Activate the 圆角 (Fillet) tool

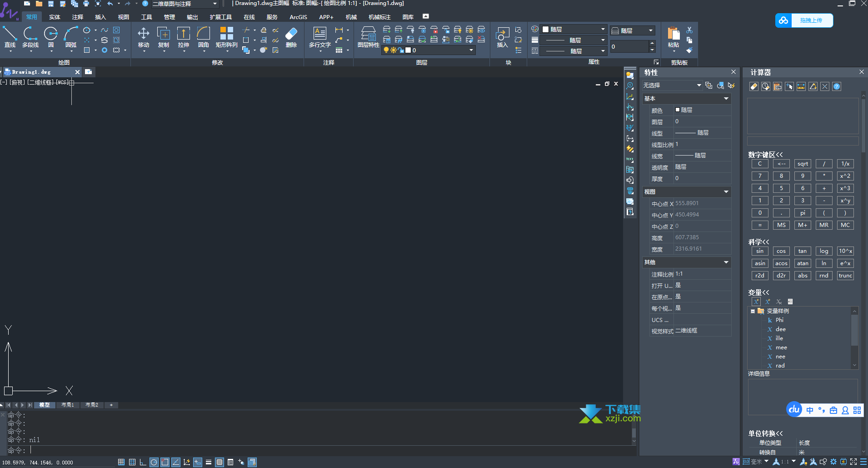click(x=204, y=37)
